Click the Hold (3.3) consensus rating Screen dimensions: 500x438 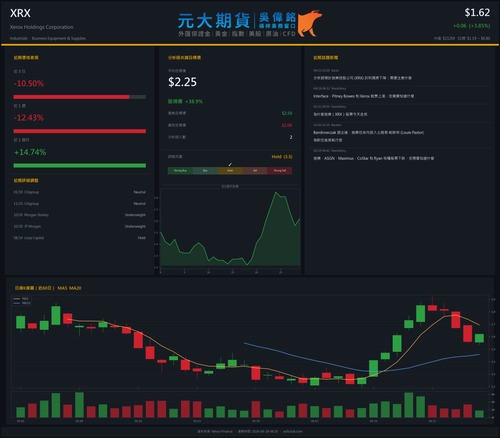point(282,157)
